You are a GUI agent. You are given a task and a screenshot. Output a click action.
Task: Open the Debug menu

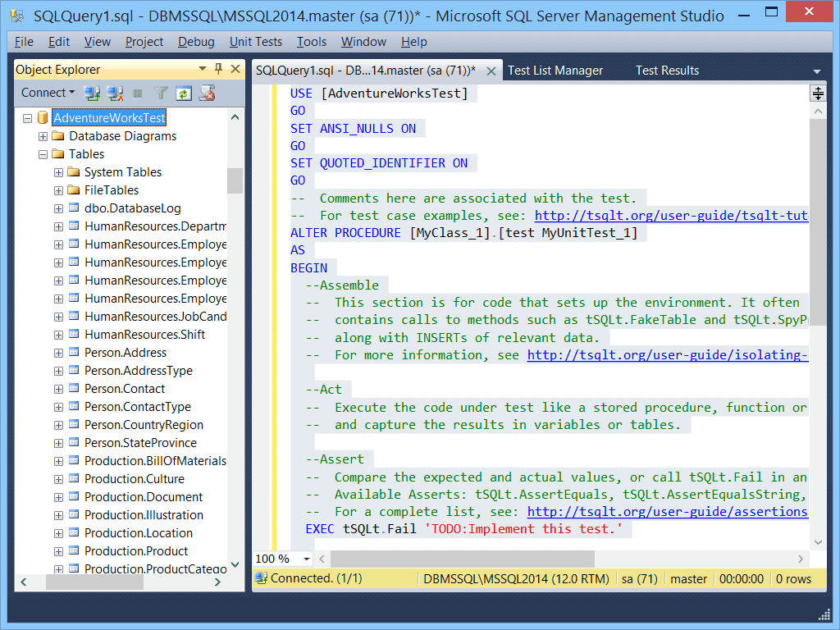[x=196, y=42]
